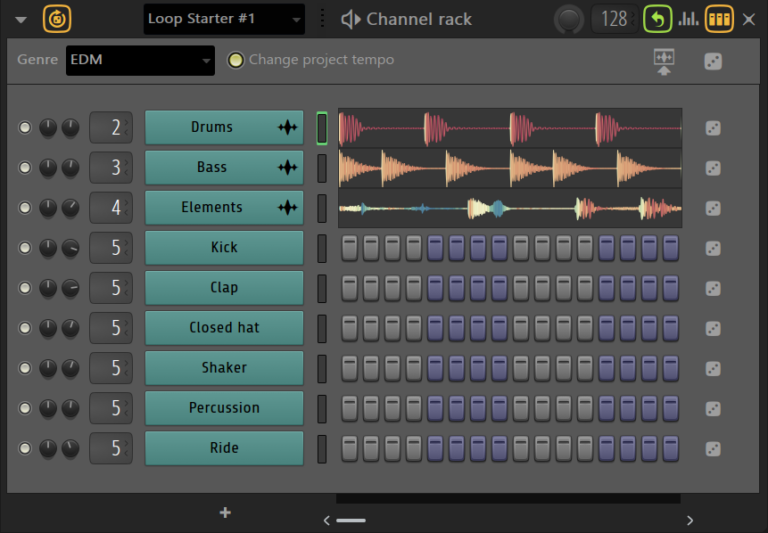Open the graph editor bars icon
This screenshot has width=768, height=533.
688,18
